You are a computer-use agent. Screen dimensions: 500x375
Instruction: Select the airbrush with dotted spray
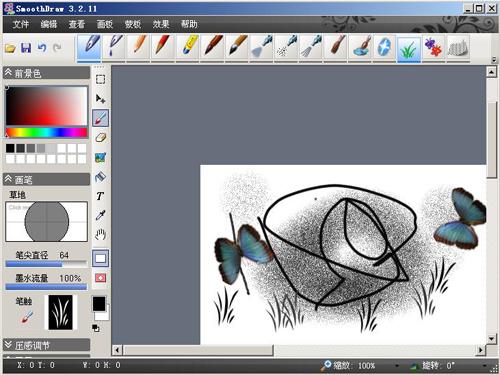coord(286,47)
